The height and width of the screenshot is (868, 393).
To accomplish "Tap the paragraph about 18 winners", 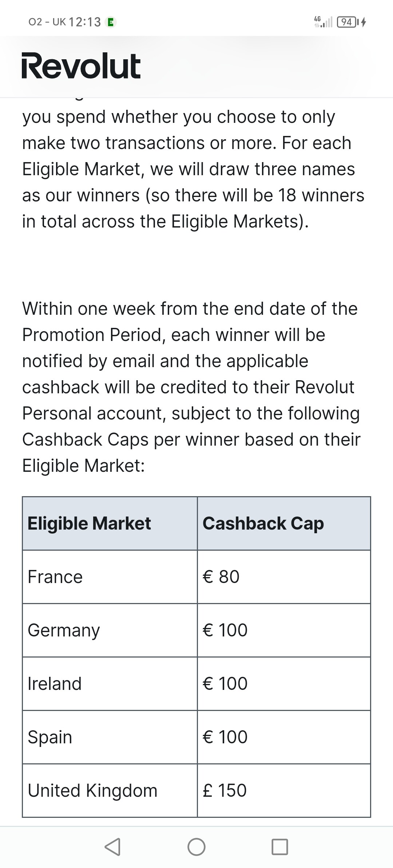I will tap(193, 169).
